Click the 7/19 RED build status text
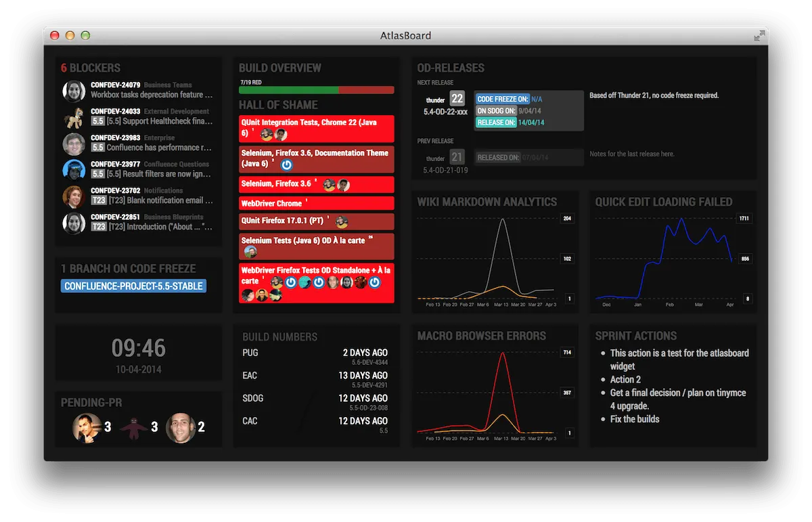812x522 pixels. 250,82
